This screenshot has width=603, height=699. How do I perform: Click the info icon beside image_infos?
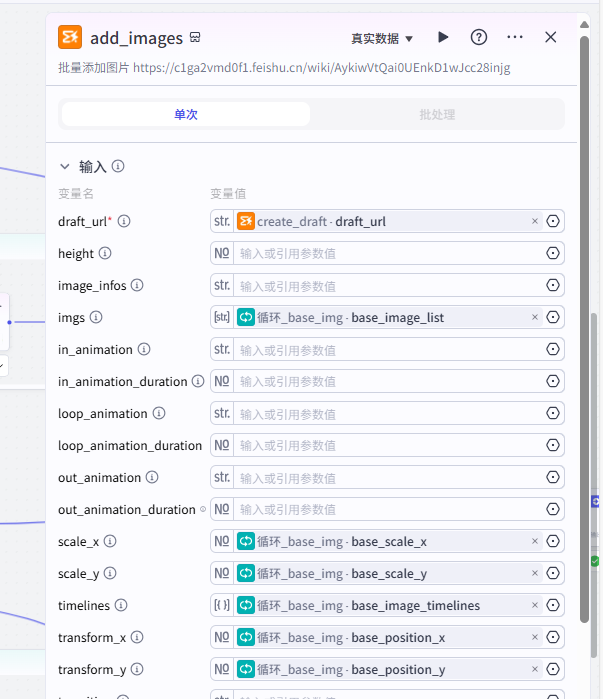pos(137,286)
